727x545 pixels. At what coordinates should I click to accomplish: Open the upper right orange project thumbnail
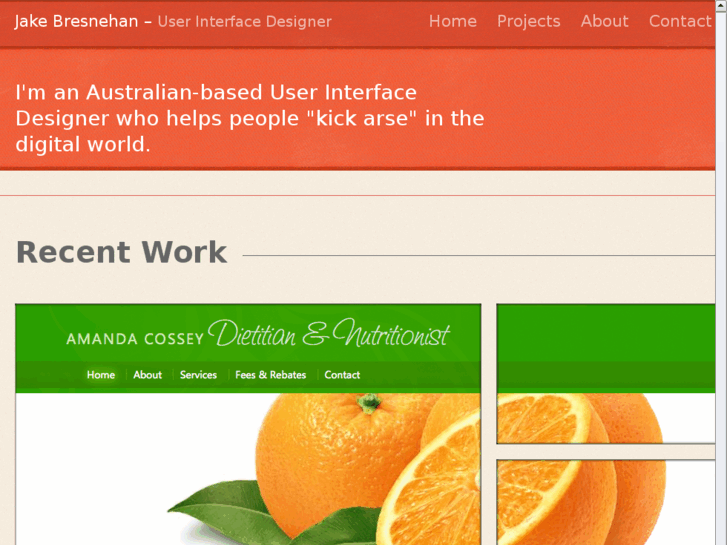606,374
